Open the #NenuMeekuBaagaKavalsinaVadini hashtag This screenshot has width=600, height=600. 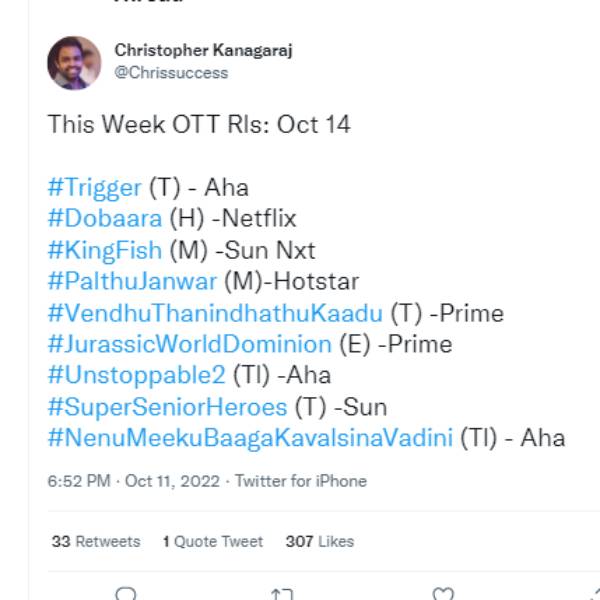[250, 438]
